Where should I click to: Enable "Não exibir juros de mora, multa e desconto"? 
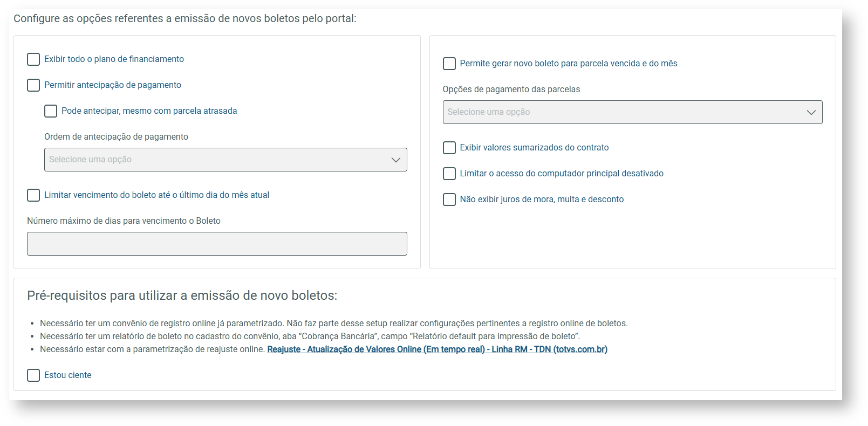coord(449,200)
